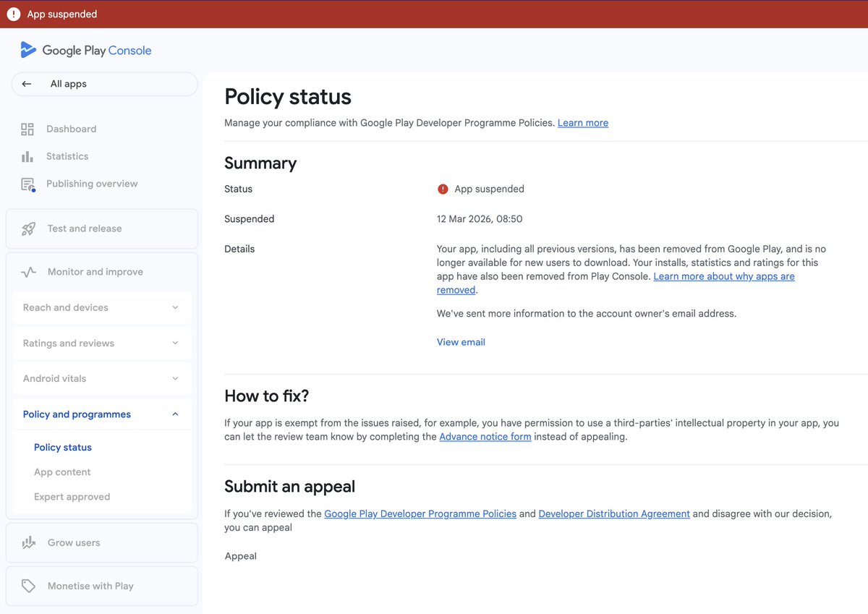Click the red App suspended status icon
868x614 pixels.
(x=443, y=189)
